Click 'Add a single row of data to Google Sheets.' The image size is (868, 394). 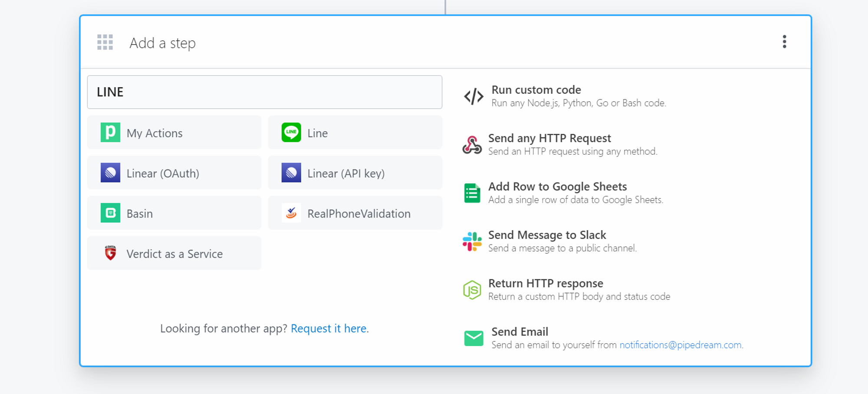pos(575,200)
